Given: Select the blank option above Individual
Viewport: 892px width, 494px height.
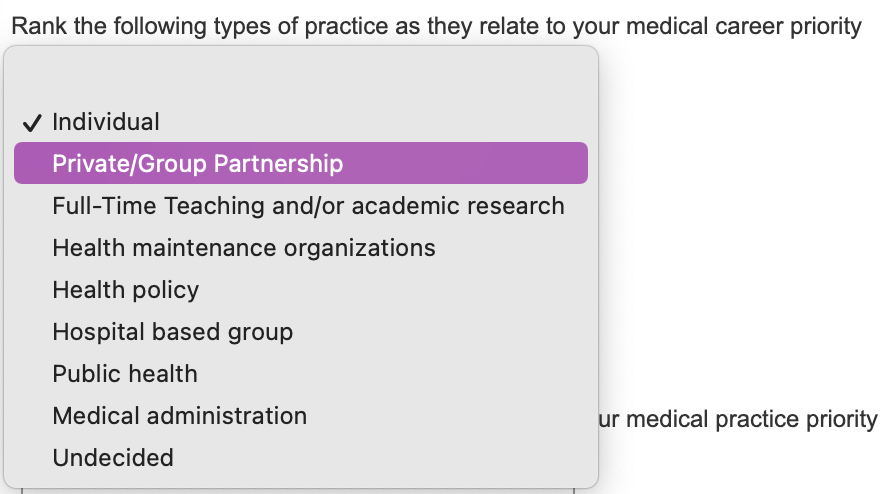Looking at the screenshot, I should 300,80.
